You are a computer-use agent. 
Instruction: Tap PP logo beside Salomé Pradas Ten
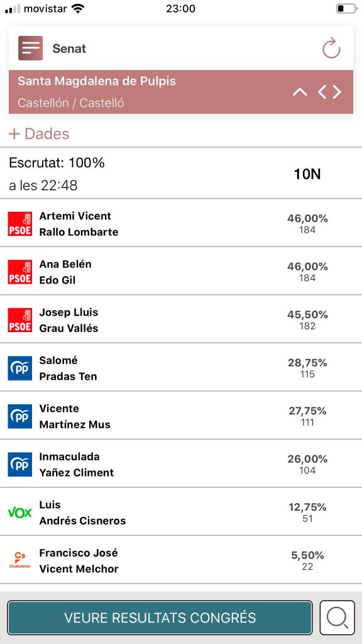[x=20, y=369]
